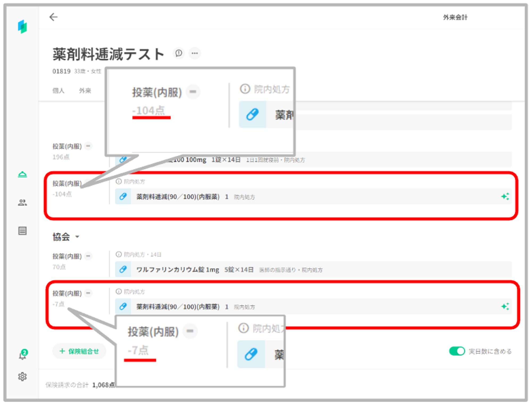Click the 保険組合せ add button
The image size is (532, 405).
point(79,351)
